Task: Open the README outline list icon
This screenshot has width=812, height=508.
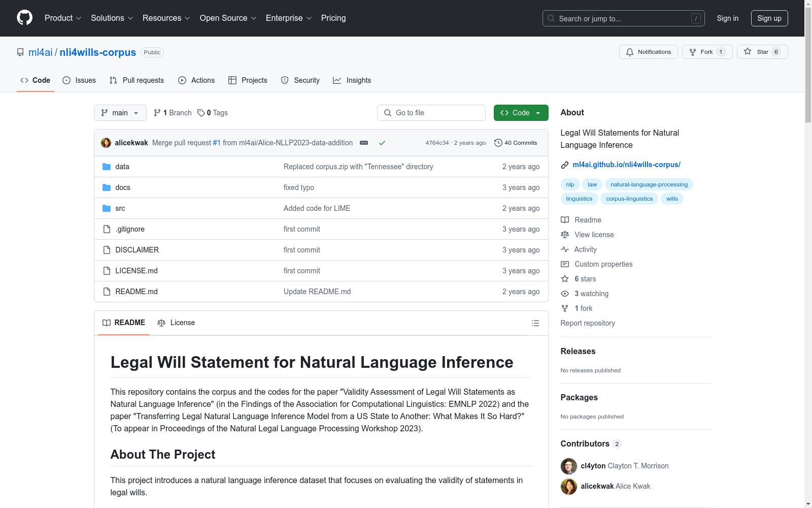Action: point(535,323)
